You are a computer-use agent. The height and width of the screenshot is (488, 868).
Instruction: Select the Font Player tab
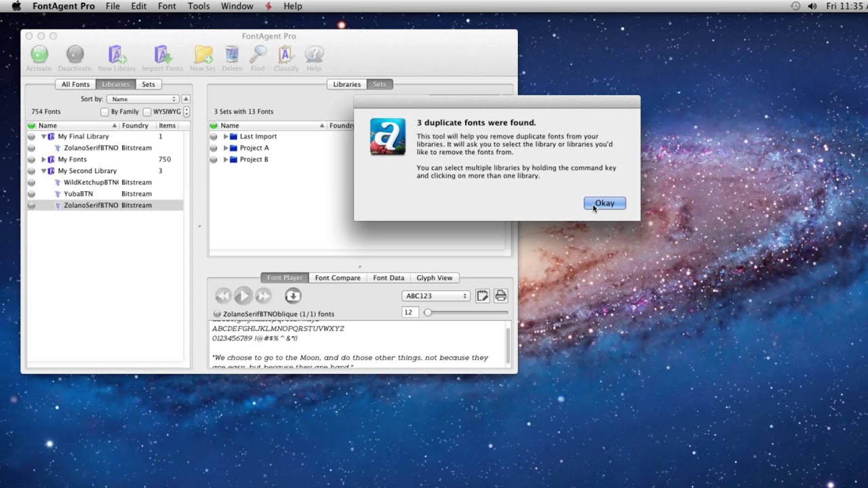(x=285, y=278)
